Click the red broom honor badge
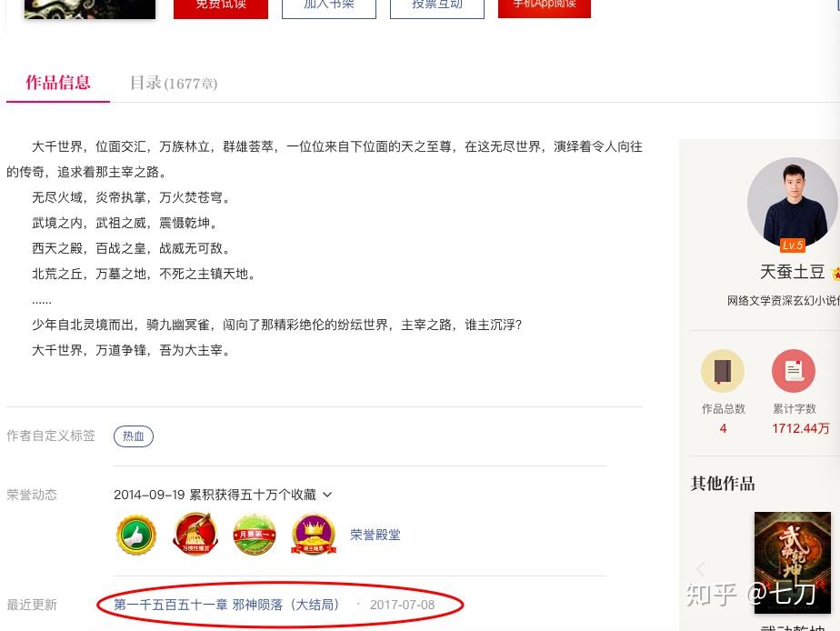Image resolution: width=840 pixels, height=631 pixels. pos(195,534)
